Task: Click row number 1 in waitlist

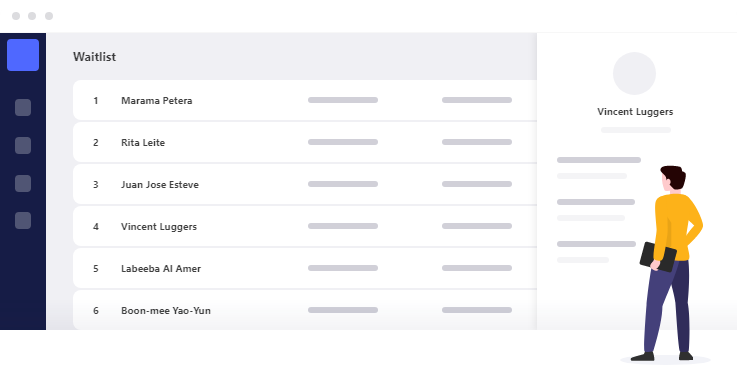Action: click(96, 100)
